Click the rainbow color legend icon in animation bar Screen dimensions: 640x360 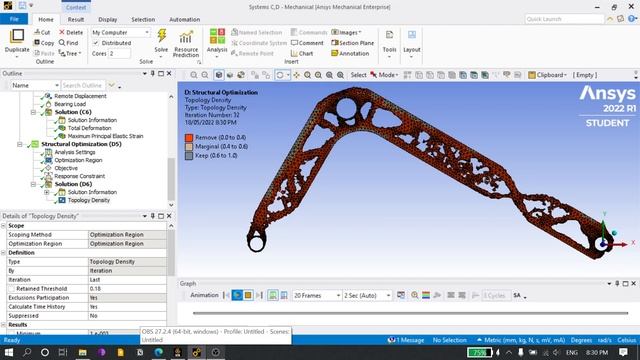point(426,295)
